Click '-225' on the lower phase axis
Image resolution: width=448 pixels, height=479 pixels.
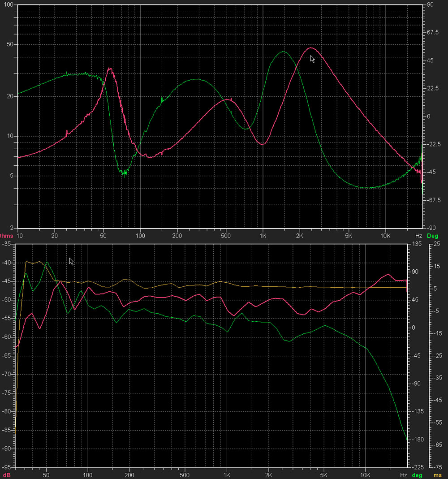[417, 467]
